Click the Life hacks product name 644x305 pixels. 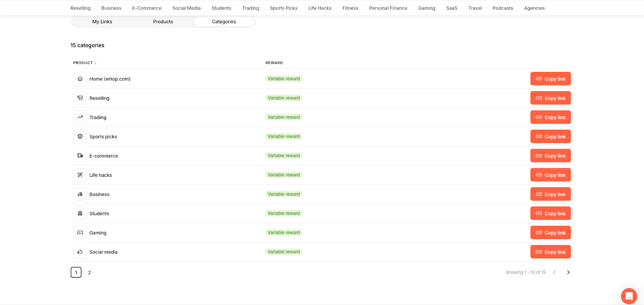101,175
